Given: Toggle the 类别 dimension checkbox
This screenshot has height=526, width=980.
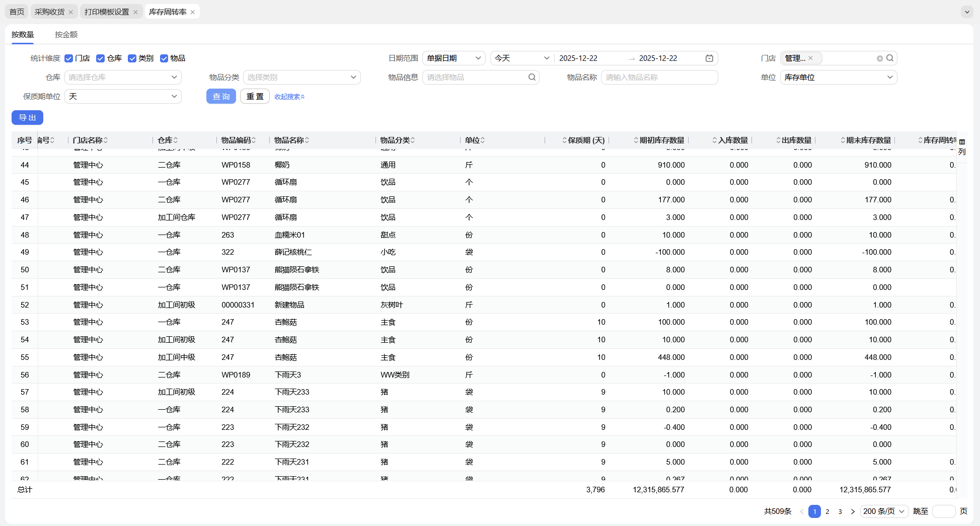Looking at the screenshot, I should (x=132, y=58).
